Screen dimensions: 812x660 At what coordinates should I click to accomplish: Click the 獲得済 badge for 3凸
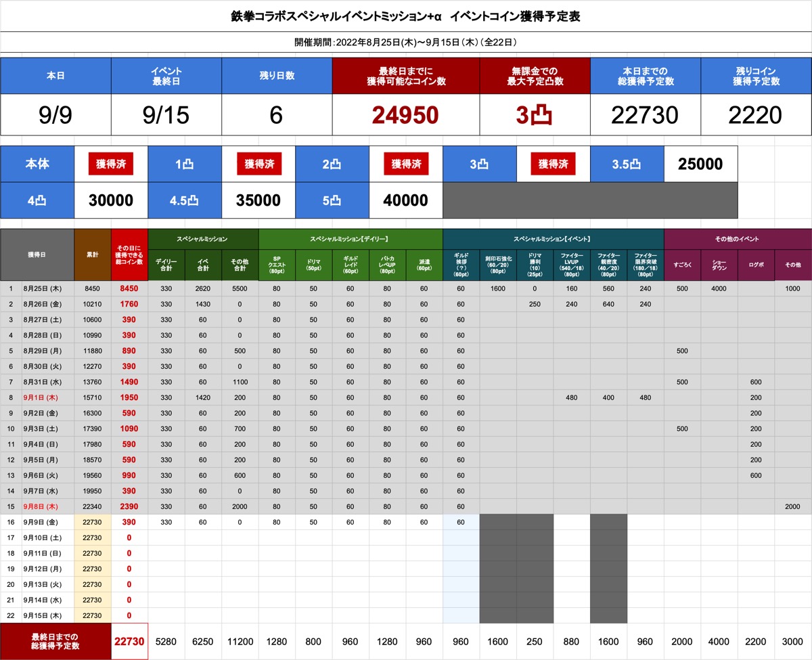[x=553, y=164]
